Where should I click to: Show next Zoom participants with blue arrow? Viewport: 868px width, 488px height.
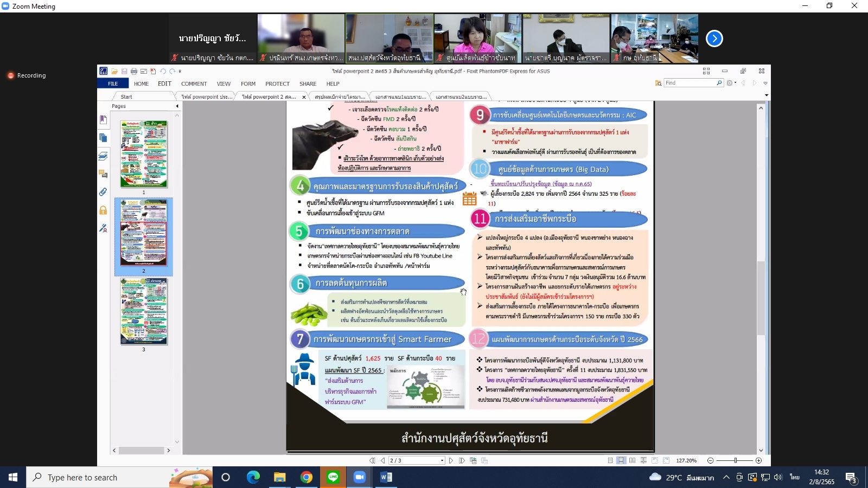coord(714,38)
